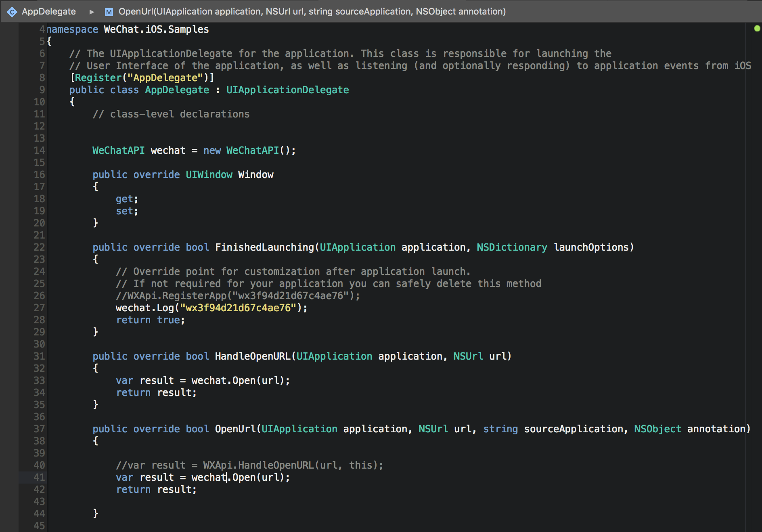Click line number 41 in the gutter
Viewport: 762px width, 532px height.
click(39, 478)
